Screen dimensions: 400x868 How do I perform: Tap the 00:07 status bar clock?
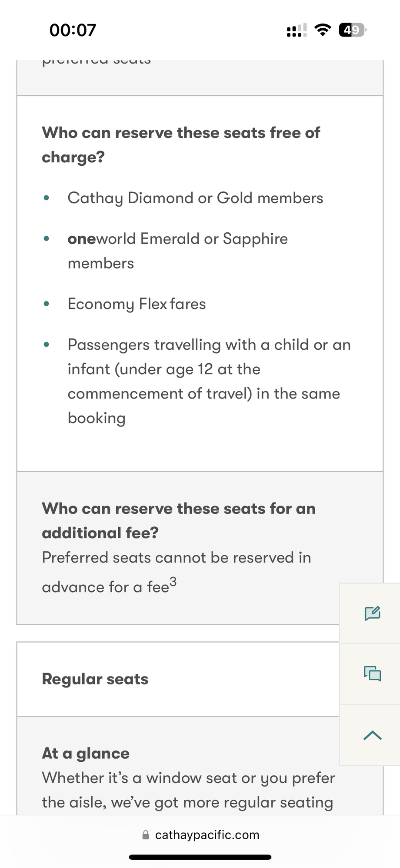[73, 30]
